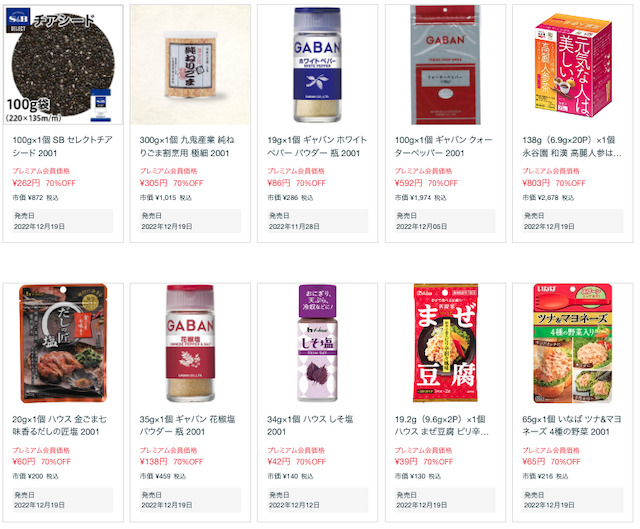The width and height of the screenshot is (640, 529).
Task: Click the ツナ&マヨネーズ pouch image
Action: pyautogui.click(x=573, y=343)
